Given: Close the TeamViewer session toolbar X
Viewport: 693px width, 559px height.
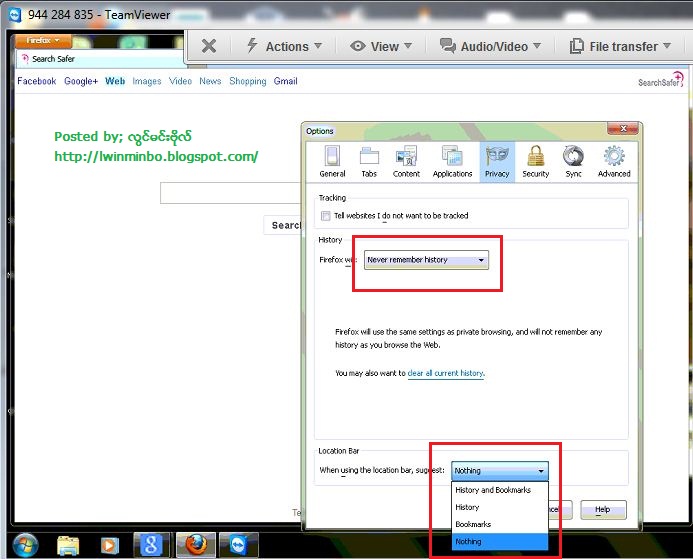Looking at the screenshot, I should (x=209, y=46).
